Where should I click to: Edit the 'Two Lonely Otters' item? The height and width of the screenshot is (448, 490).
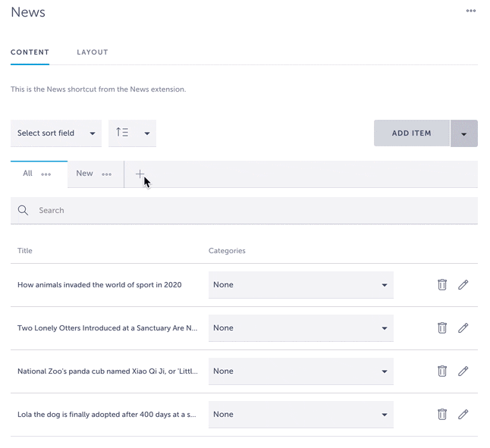pos(463,328)
